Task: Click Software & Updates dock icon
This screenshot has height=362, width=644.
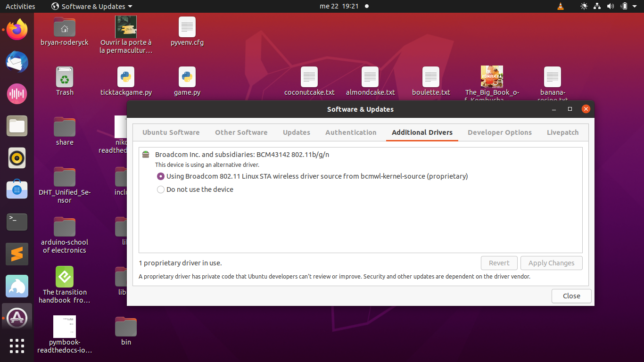Action: 17,318
